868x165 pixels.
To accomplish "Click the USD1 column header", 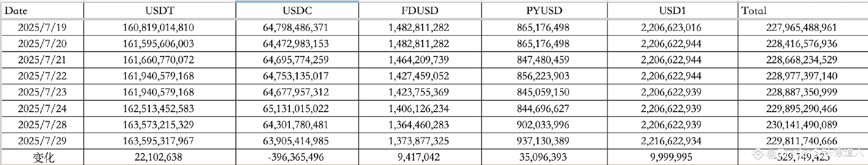I will point(672,10).
